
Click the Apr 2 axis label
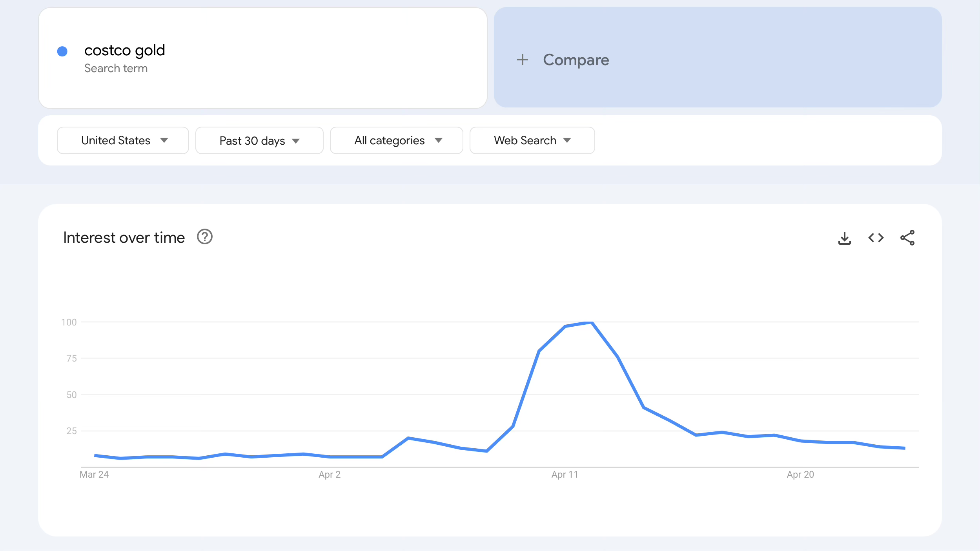point(330,475)
